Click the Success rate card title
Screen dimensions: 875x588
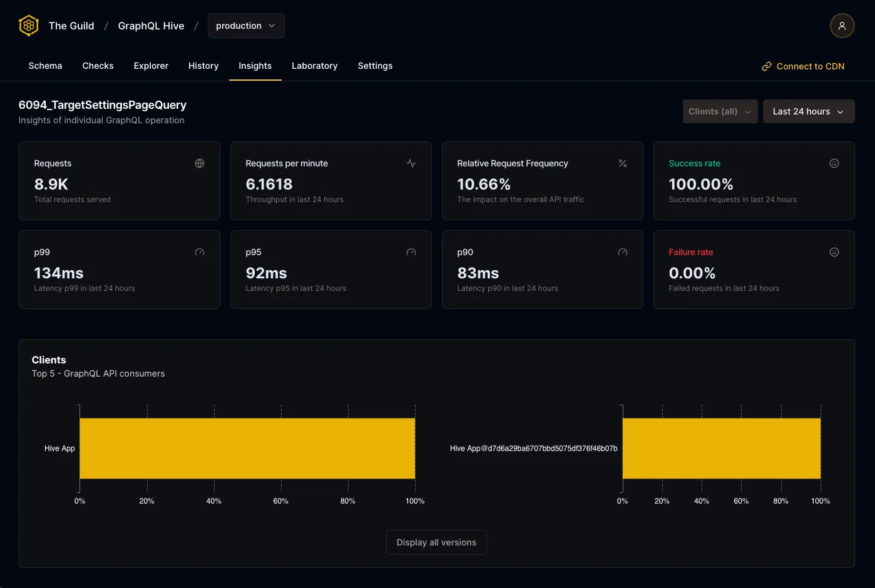pyautogui.click(x=695, y=163)
